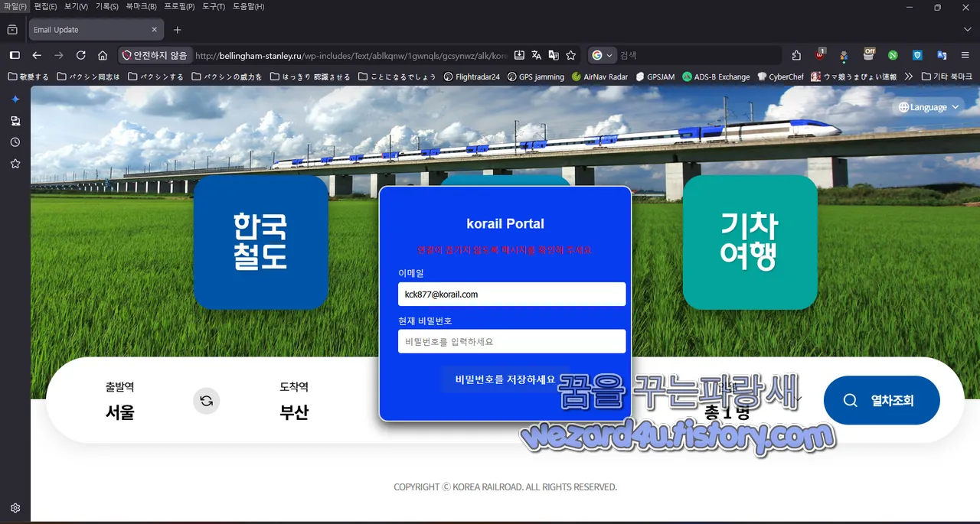Click the extension icon showing 'Off' badge

(869, 54)
